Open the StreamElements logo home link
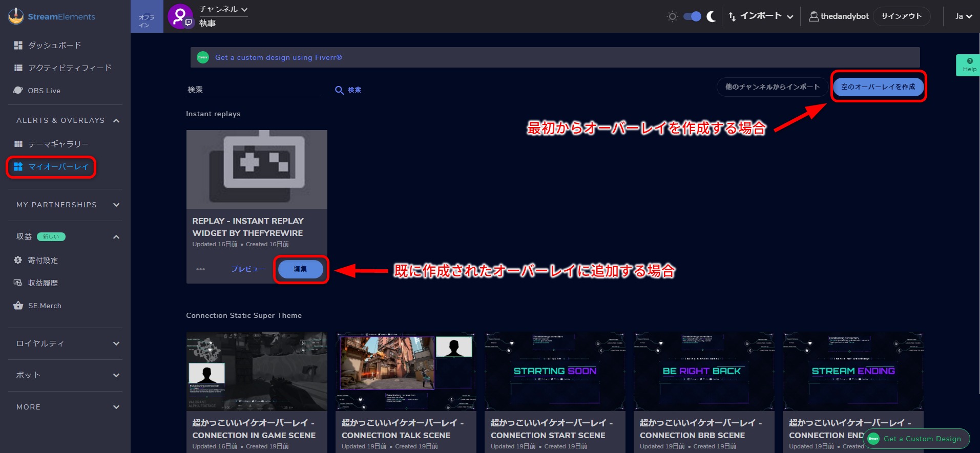Image resolution: width=980 pixels, height=453 pixels. coord(52,16)
